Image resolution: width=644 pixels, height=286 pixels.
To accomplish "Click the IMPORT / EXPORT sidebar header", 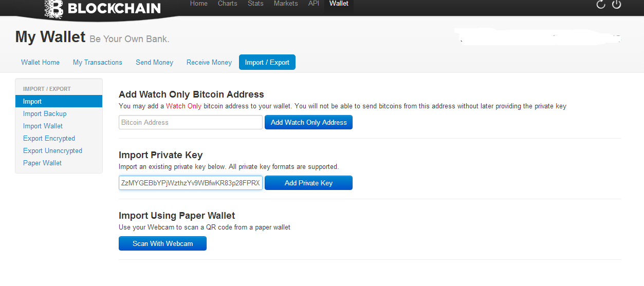I will [x=47, y=89].
